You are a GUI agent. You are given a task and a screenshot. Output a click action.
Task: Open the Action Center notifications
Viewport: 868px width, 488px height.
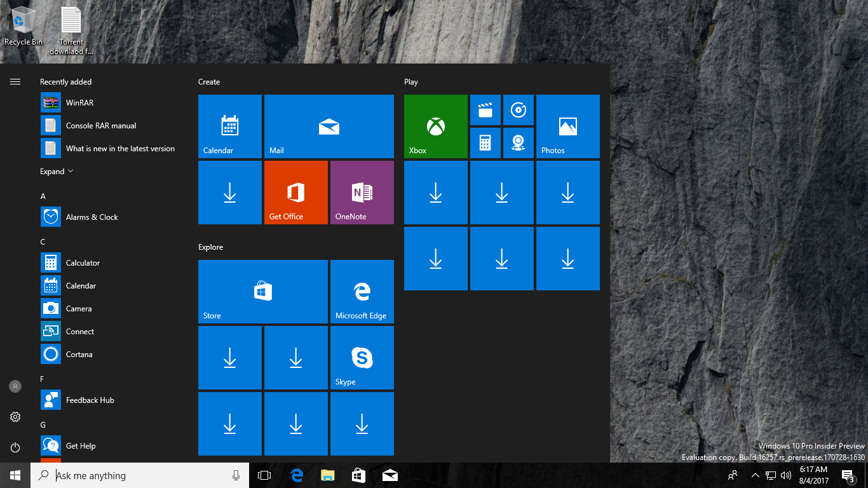tap(848, 475)
